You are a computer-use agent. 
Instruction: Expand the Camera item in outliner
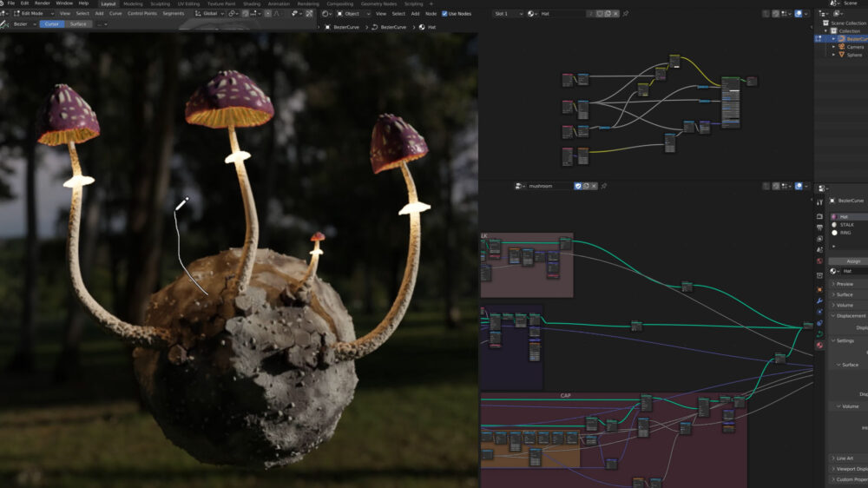(x=833, y=47)
